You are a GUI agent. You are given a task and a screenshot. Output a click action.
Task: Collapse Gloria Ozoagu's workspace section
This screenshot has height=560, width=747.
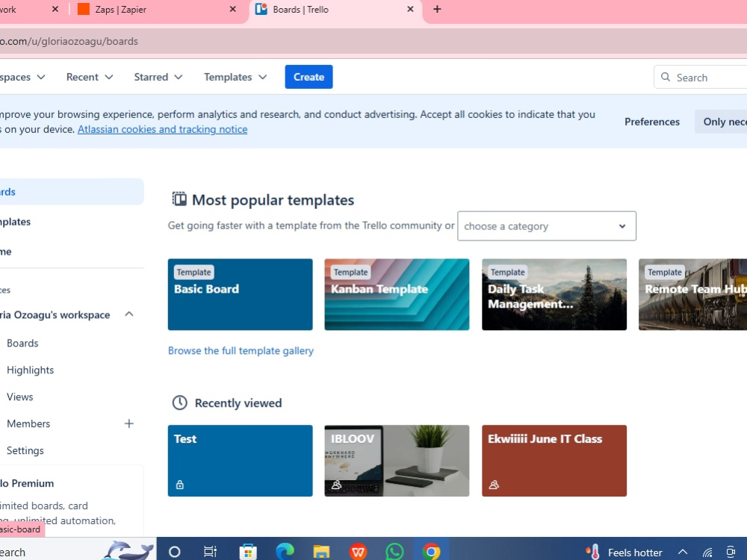129,314
